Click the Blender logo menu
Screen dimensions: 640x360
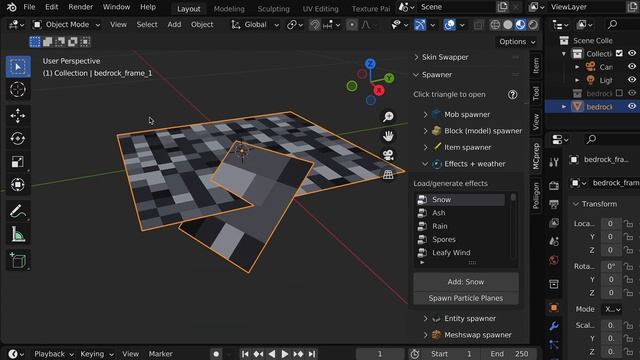12,7
